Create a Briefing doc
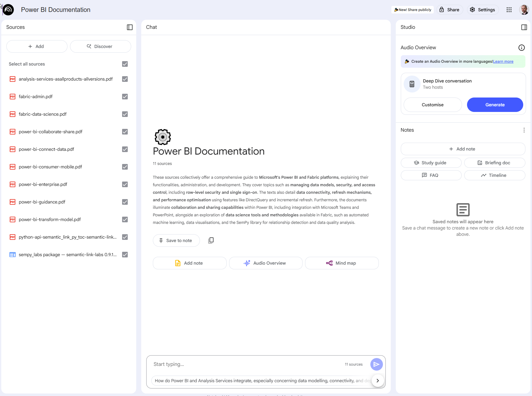 pos(495,163)
